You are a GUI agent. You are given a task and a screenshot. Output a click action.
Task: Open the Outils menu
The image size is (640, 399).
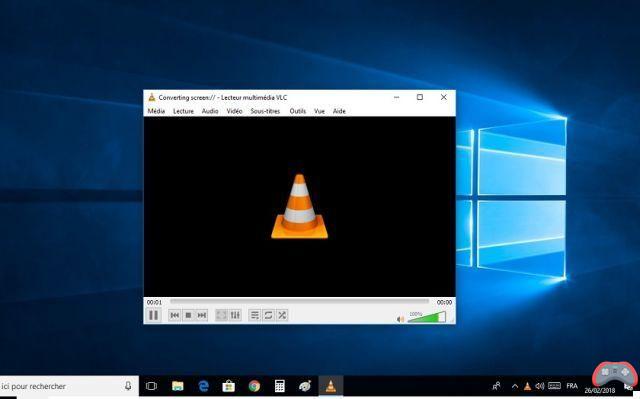coord(298,111)
